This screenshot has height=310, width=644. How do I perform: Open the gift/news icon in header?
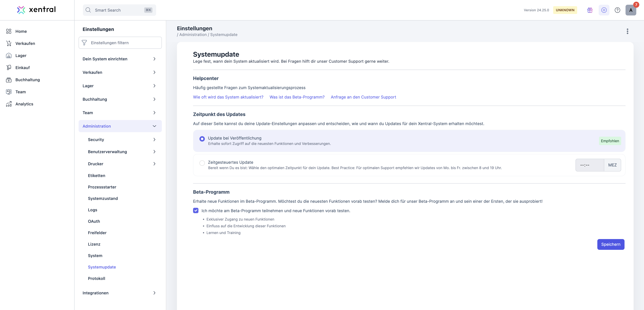coord(590,10)
